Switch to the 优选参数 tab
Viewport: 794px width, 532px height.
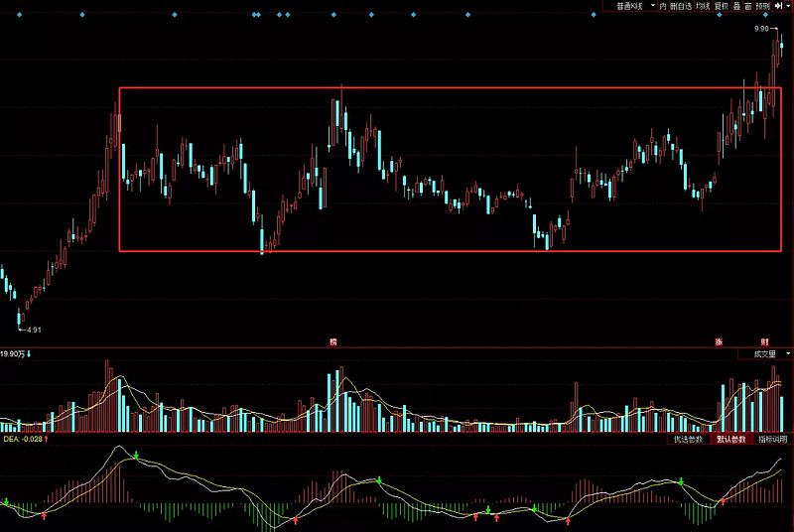coord(688,439)
